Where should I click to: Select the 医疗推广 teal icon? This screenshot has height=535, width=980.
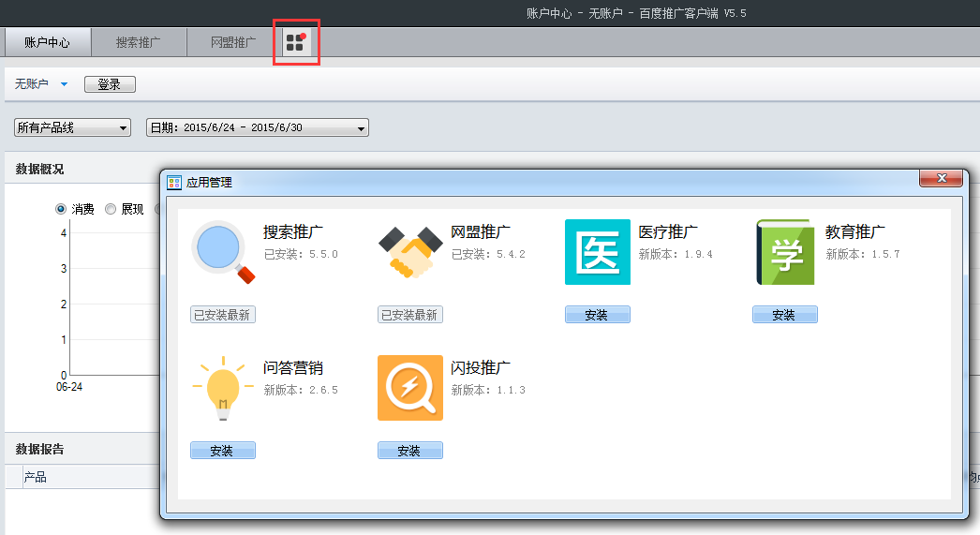tap(597, 252)
